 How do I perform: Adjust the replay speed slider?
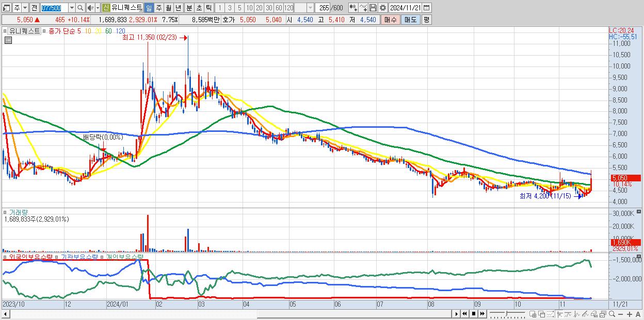click(507, 314)
